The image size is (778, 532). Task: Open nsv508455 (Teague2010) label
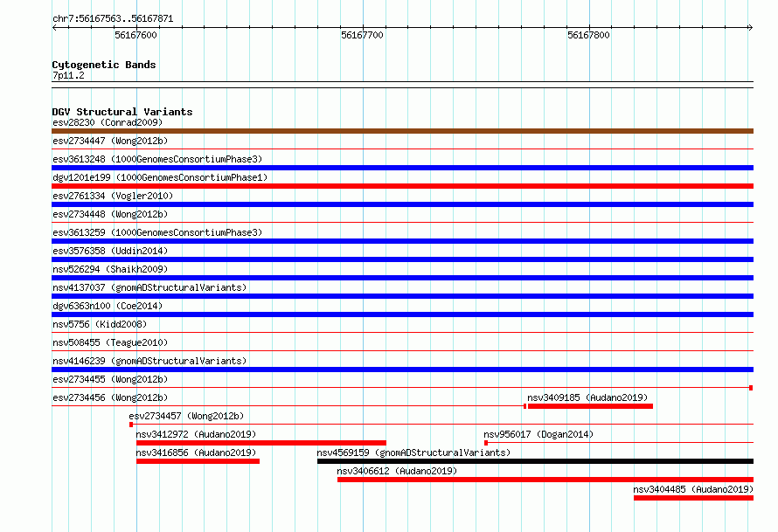click(x=110, y=342)
